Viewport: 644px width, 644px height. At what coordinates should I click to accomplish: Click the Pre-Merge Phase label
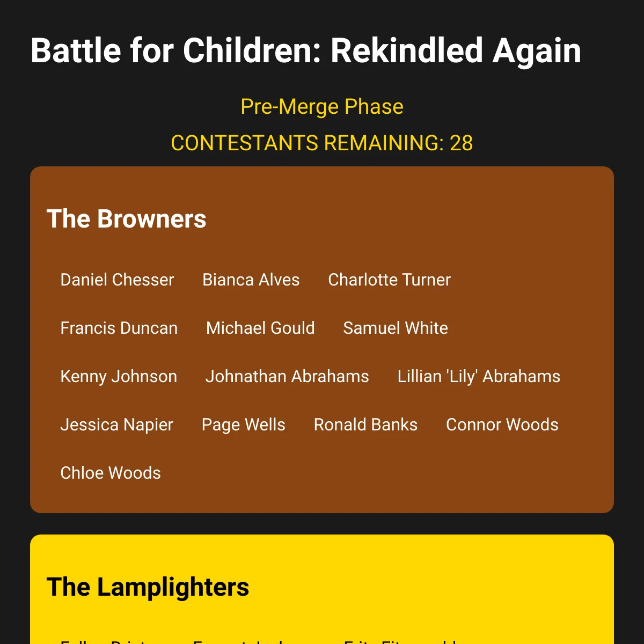coord(322,106)
